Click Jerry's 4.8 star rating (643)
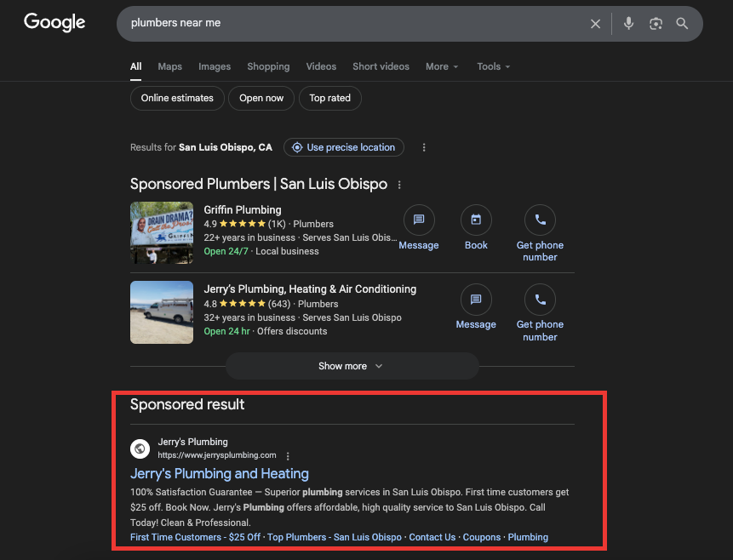Screen dimensions: 733x560 [x=247, y=304]
